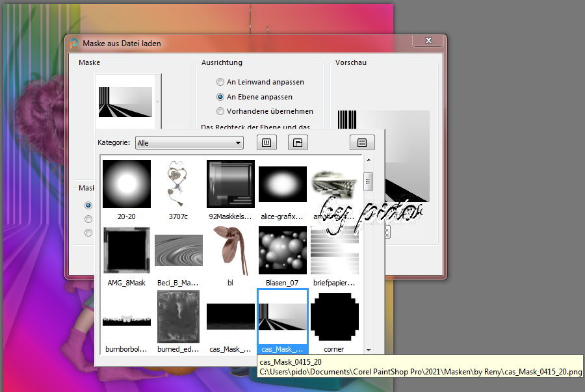Screen dimensions: 585x392
Task: Select 'An Leinwand anpassen' radio option
Action: tap(221, 82)
